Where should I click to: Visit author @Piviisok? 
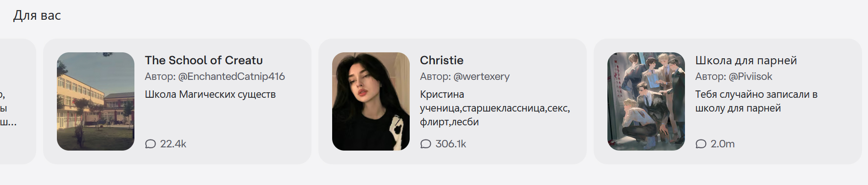[734, 77]
